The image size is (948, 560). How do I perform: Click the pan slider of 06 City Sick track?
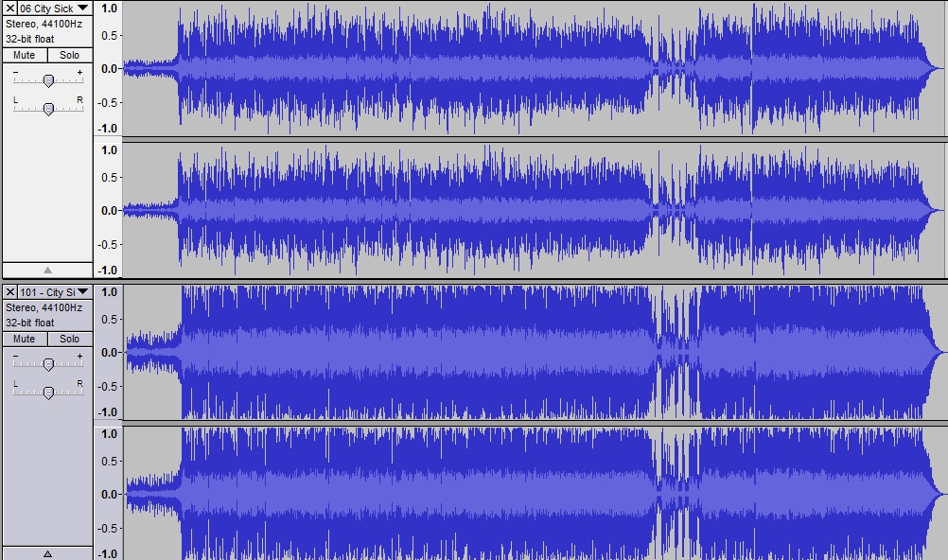[x=48, y=108]
